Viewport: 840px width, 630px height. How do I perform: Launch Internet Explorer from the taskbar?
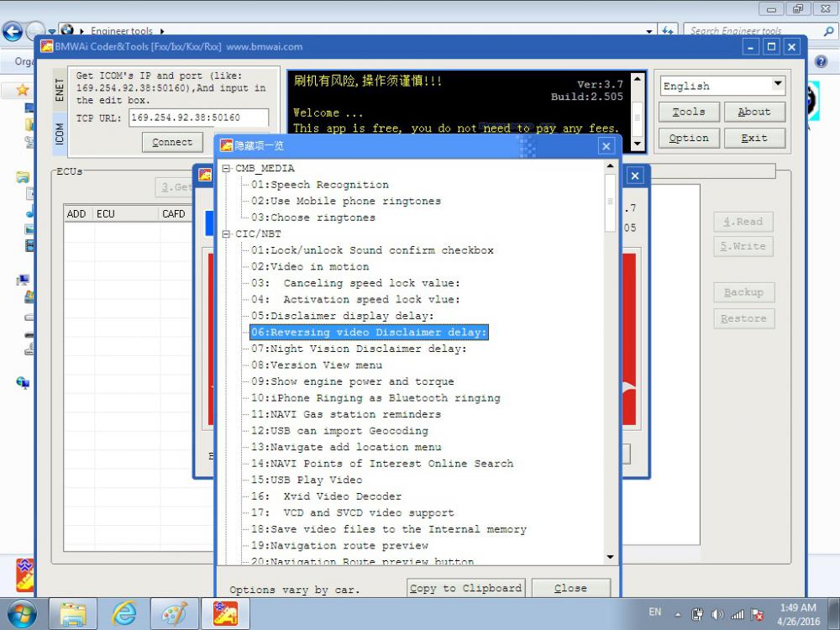(x=123, y=613)
